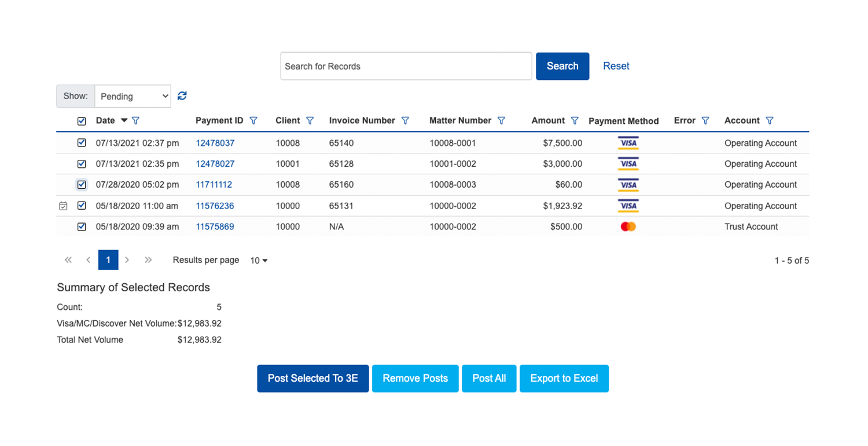The image size is (868, 446).
Task: Filter the Amount column
Action: click(x=575, y=120)
